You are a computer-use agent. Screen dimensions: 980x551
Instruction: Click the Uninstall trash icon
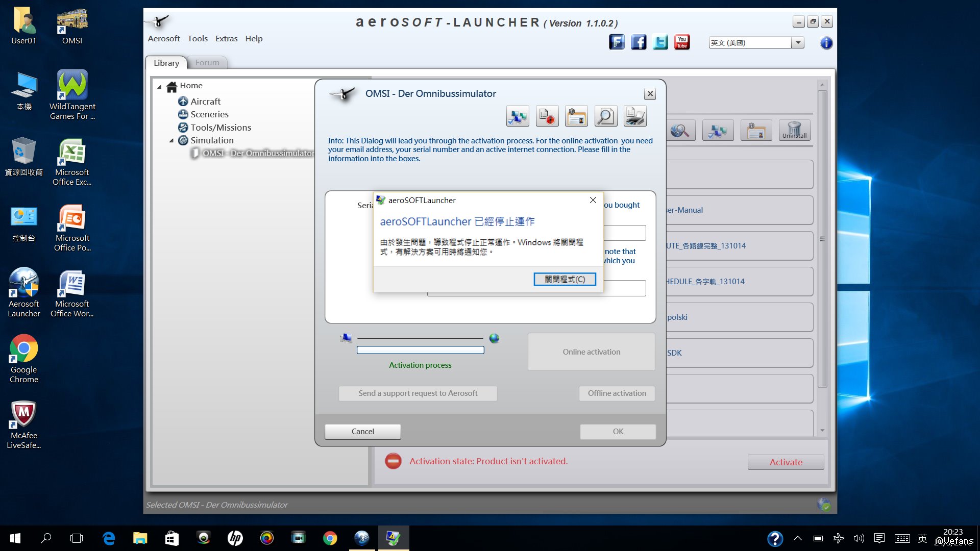[x=794, y=131]
